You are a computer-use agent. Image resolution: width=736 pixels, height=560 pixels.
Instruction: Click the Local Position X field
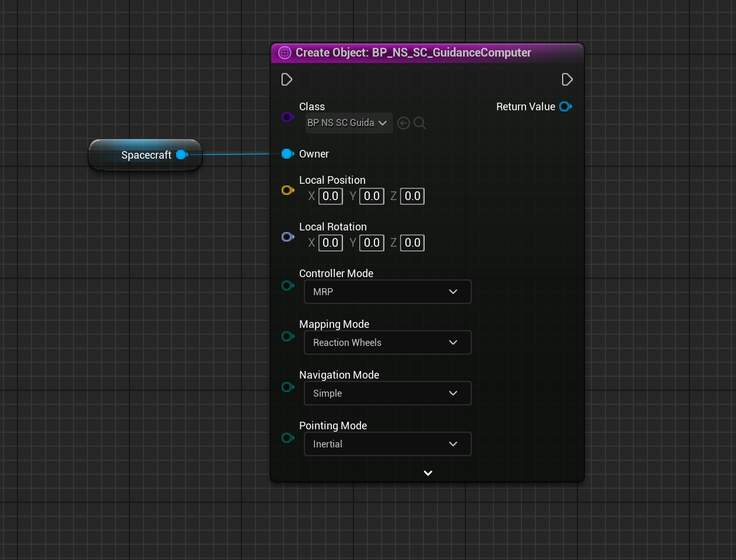331,196
